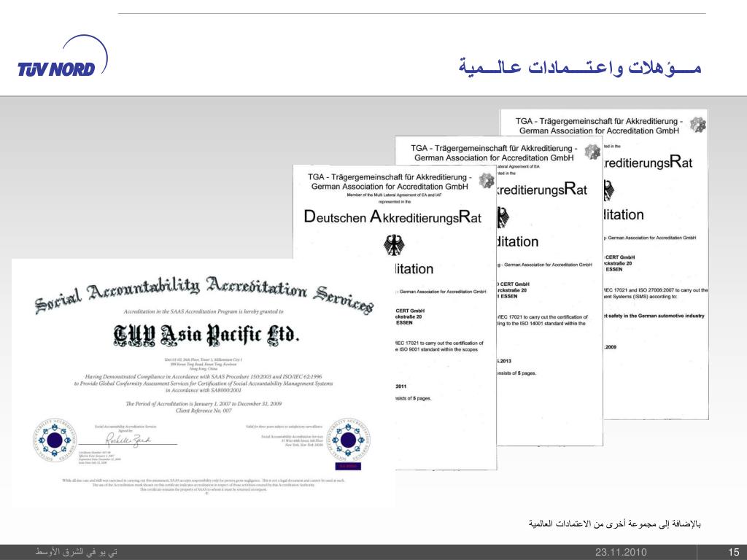Click the Arabic footer text تي يو في الشرق الأوسط

(76, 552)
